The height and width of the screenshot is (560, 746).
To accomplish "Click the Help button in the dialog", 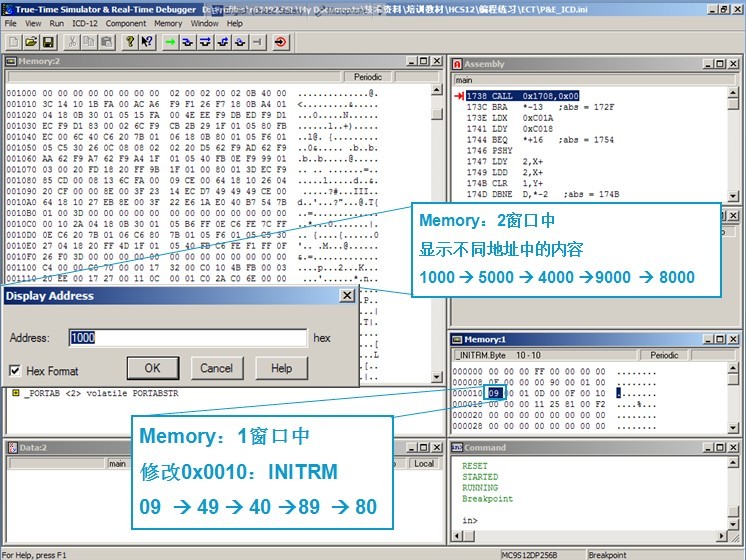I will [x=282, y=368].
